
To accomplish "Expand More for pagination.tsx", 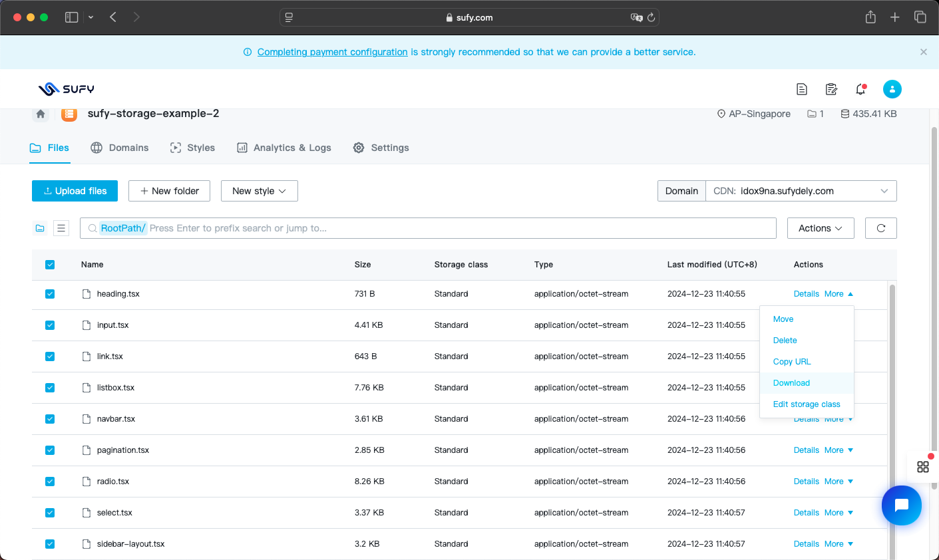I will [x=839, y=450].
